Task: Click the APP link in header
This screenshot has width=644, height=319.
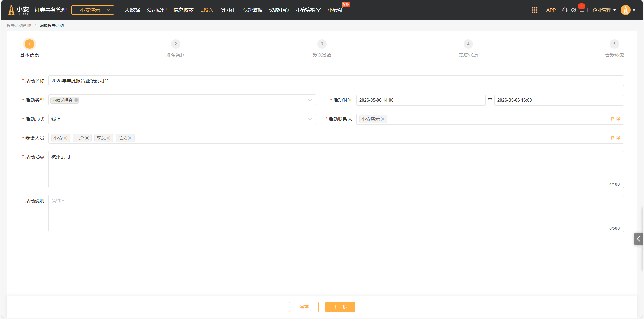Action: tap(551, 10)
